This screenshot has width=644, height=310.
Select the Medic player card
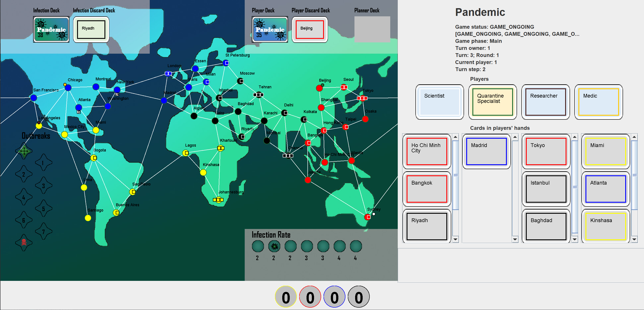pyautogui.click(x=598, y=102)
